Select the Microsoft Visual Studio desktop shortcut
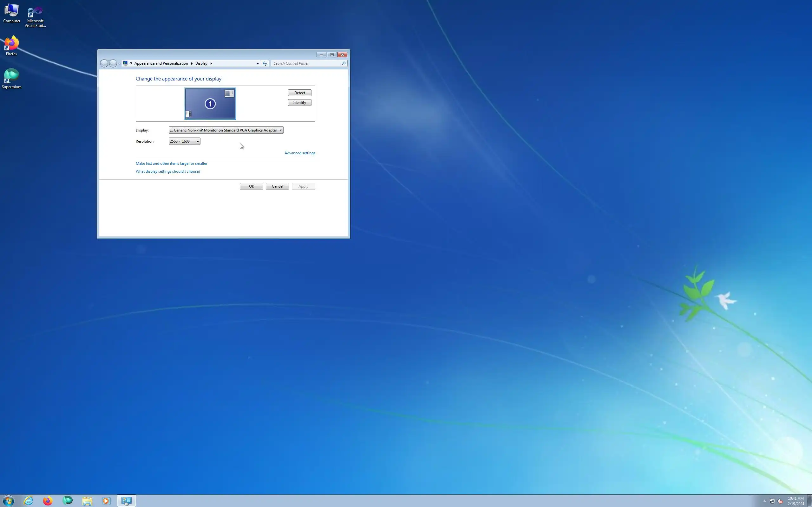This screenshot has width=812, height=507. (35, 16)
